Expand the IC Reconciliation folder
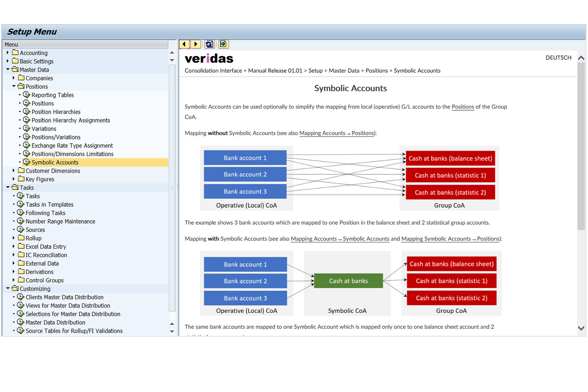Image resolution: width=588 pixels, height=392 pixels. point(14,255)
